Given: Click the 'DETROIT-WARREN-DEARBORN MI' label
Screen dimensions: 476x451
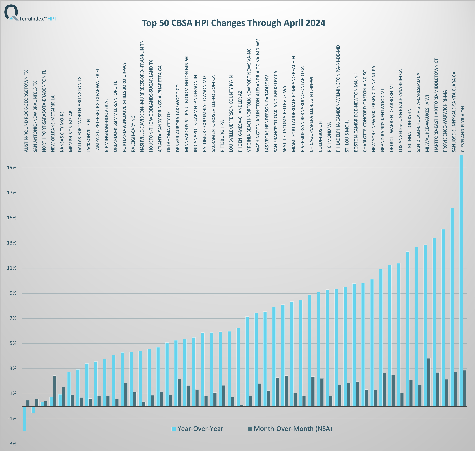Looking at the screenshot, I should 391,118.
